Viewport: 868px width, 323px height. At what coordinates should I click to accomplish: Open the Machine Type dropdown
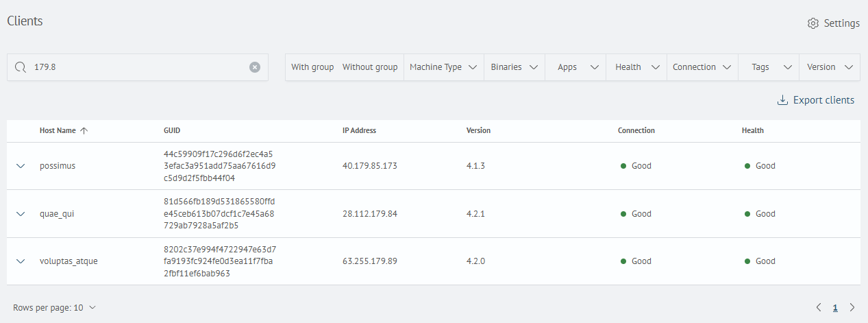444,67
